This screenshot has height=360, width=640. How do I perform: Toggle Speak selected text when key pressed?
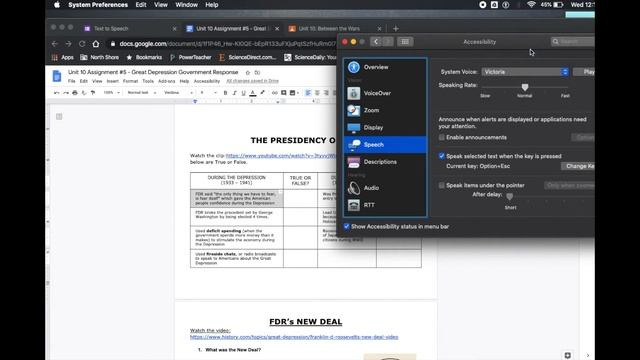pos(442,156)
